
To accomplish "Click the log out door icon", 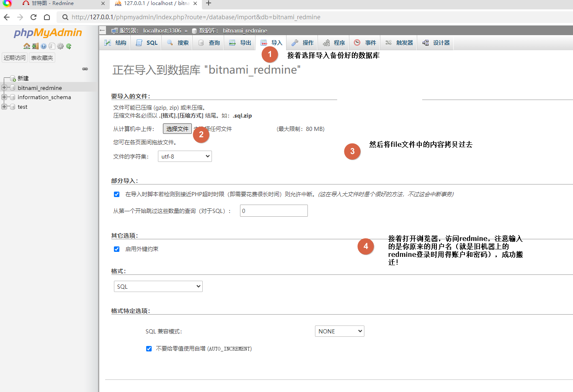I will click(x=35, y=46).
